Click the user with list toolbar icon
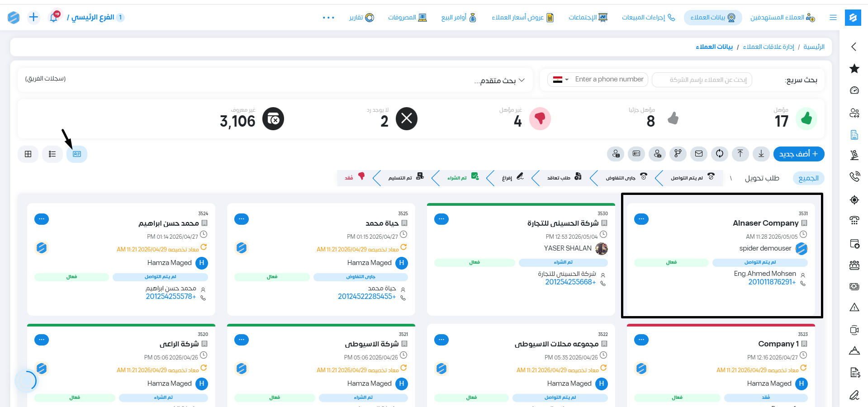The height and width of the screenshot is (407, 868). [615, 154]
